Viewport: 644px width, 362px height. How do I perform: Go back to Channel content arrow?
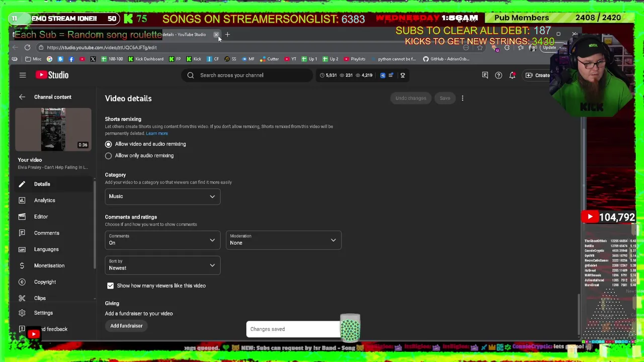coord(22,97)
